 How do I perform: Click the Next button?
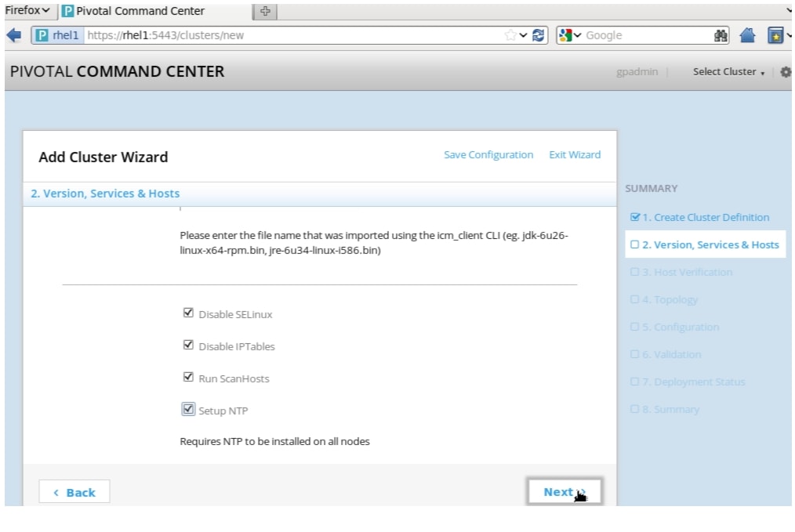tap(564, 492)
